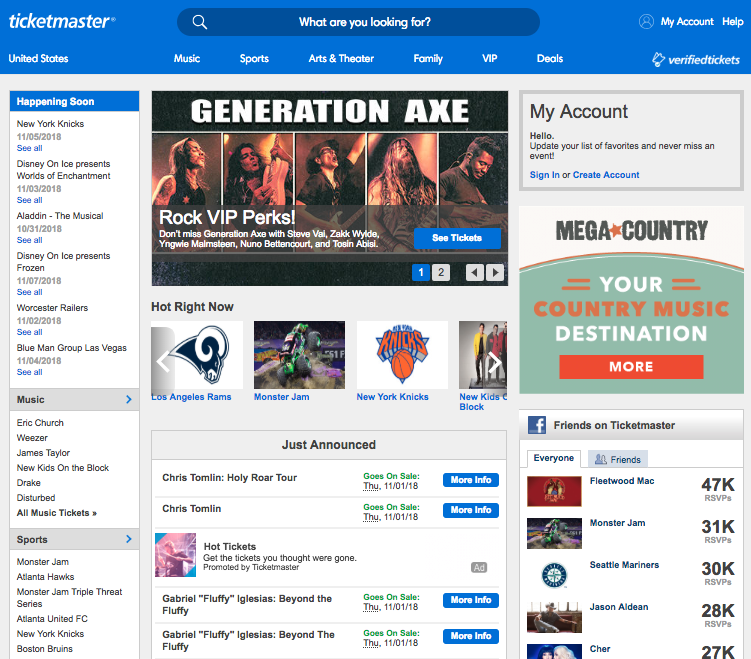Click the Create Account link
This screenshot has width=751, height=659.
tap(606, 175)
